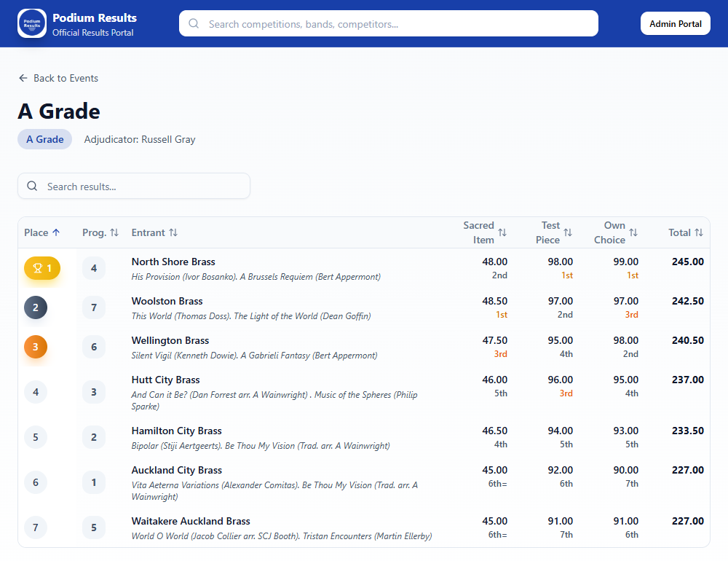Click program number 6 badge of Wellington Brass
The image size is (728, 561).
pyautogui.click(x=94, y=347)
